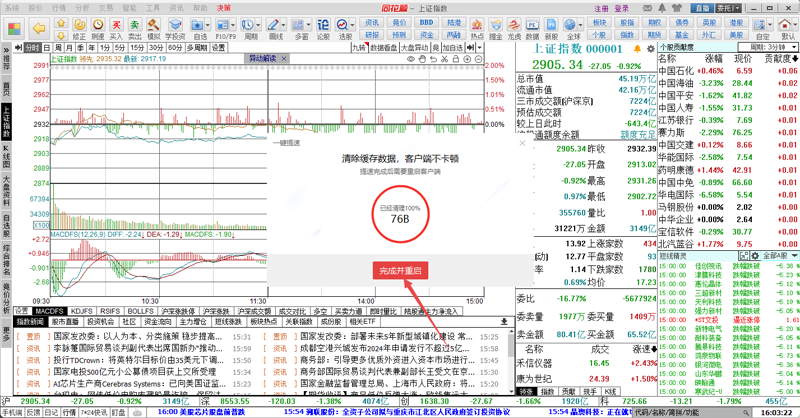Viewport: 800px width, 418px height.
Task: Page up with the small up arrow
Action: click(61, 22)
